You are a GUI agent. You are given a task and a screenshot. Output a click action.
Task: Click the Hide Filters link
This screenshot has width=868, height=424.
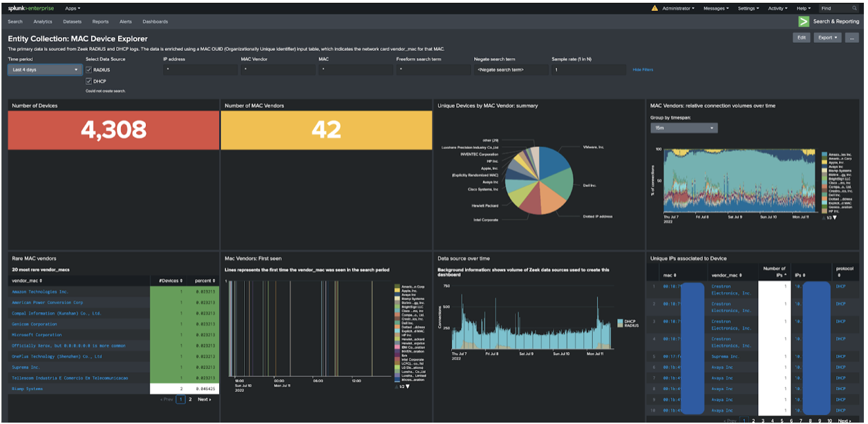click(x=642, y=70)
